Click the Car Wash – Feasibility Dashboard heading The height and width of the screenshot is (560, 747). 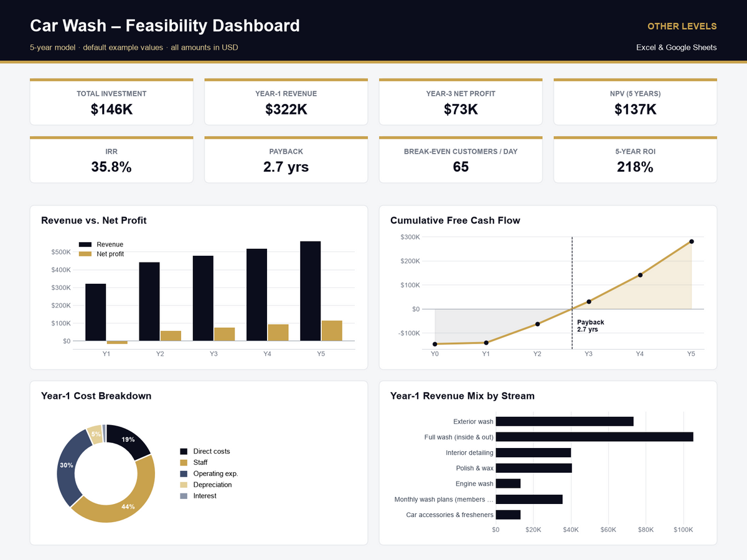165,26
